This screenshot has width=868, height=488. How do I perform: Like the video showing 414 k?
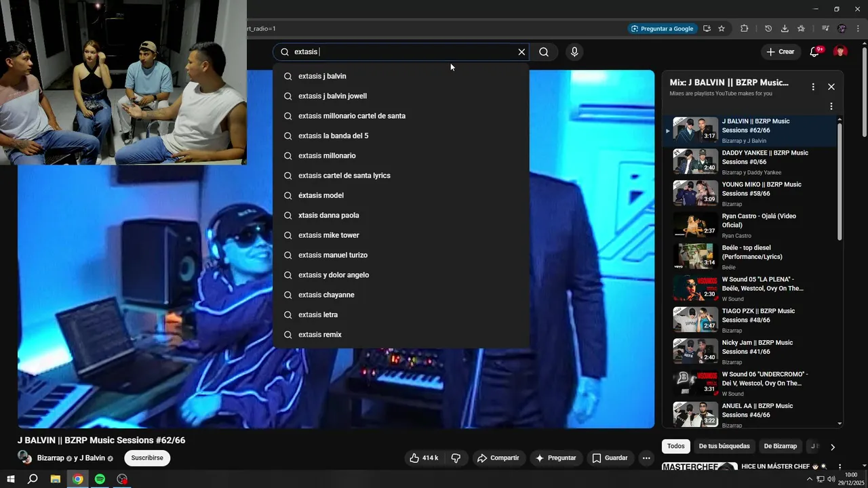[x=424, y=458]
